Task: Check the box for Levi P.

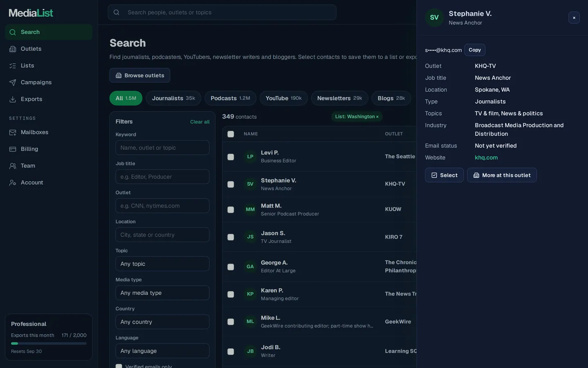Action: pos(231,157)
